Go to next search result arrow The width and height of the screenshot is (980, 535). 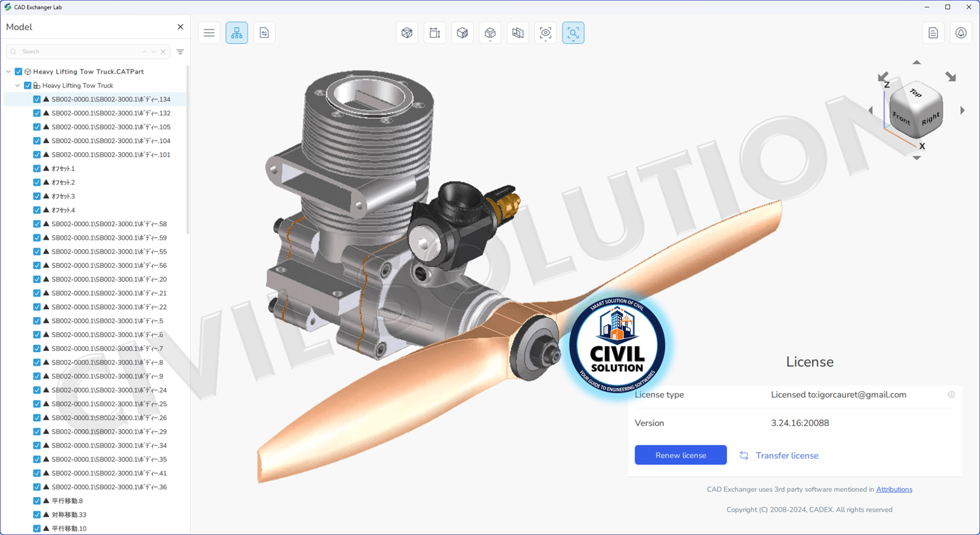pos(154,52)
